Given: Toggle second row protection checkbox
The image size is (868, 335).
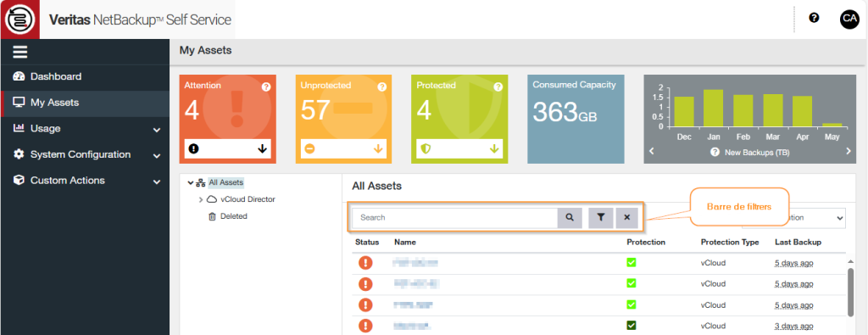Looking at the screenshot, I should (x=631, y=283).
